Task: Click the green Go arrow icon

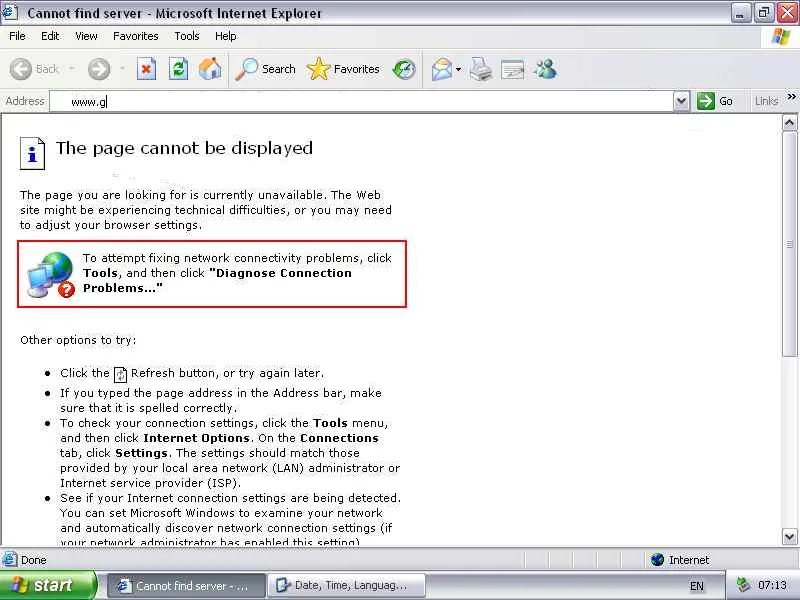Action: (706, 101)
